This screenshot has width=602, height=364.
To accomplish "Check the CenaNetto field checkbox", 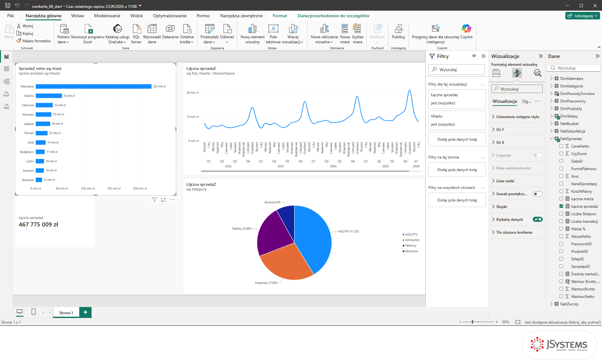I will (561, 146).
